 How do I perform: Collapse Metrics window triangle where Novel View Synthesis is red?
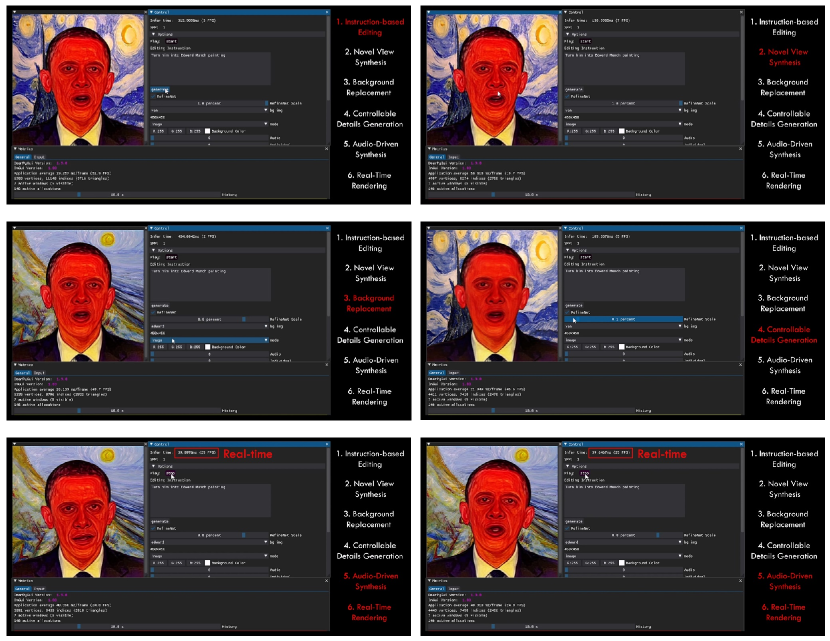click(429, 149)
